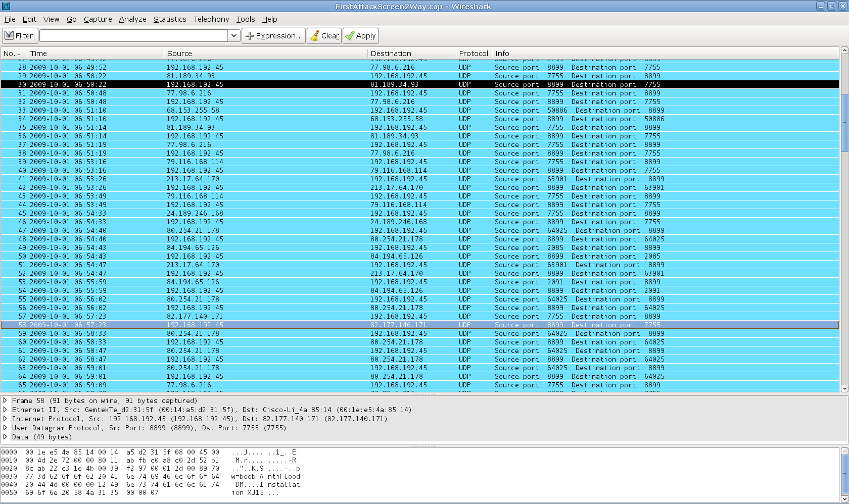Select packet 47 from 80.254.21.178
The image size is (849, 504).
[419, 230]
